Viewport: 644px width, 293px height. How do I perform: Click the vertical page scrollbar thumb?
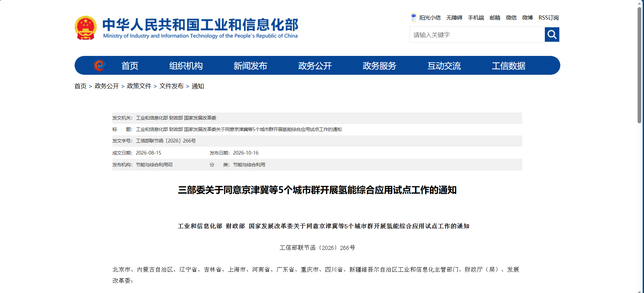coord(639,65)
